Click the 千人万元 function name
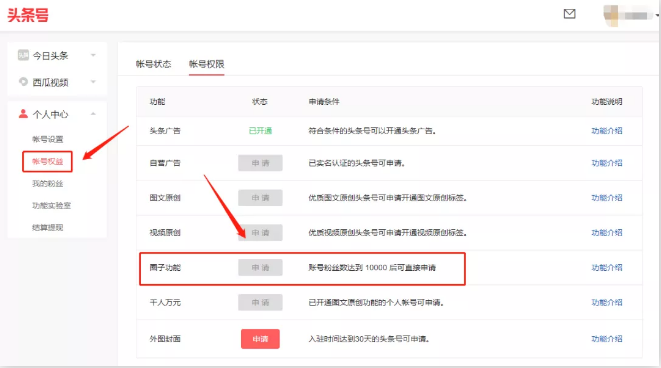The width and height of the screenshot is (661, 368). (165, 302)
